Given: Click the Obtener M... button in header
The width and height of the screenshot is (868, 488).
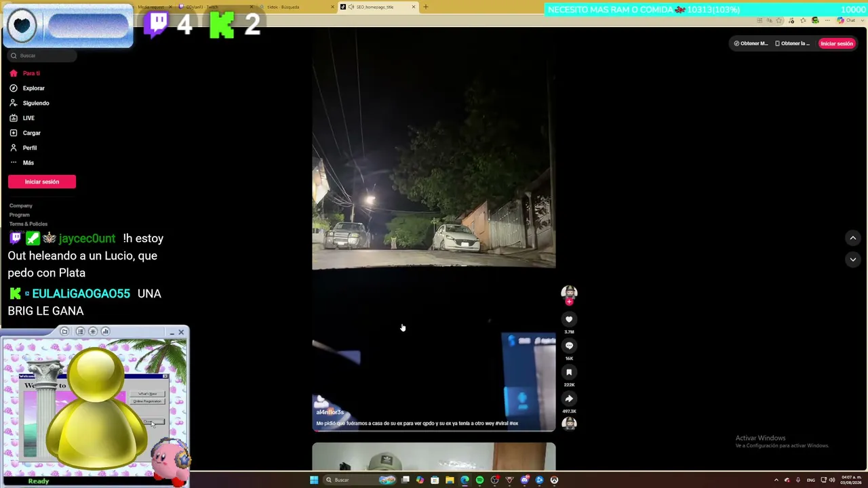Looking at the screenshot, I should [x=751, y=43].
